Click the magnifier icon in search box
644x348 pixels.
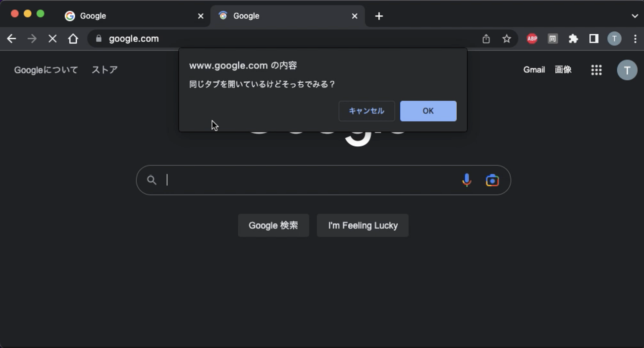[152, 180]
